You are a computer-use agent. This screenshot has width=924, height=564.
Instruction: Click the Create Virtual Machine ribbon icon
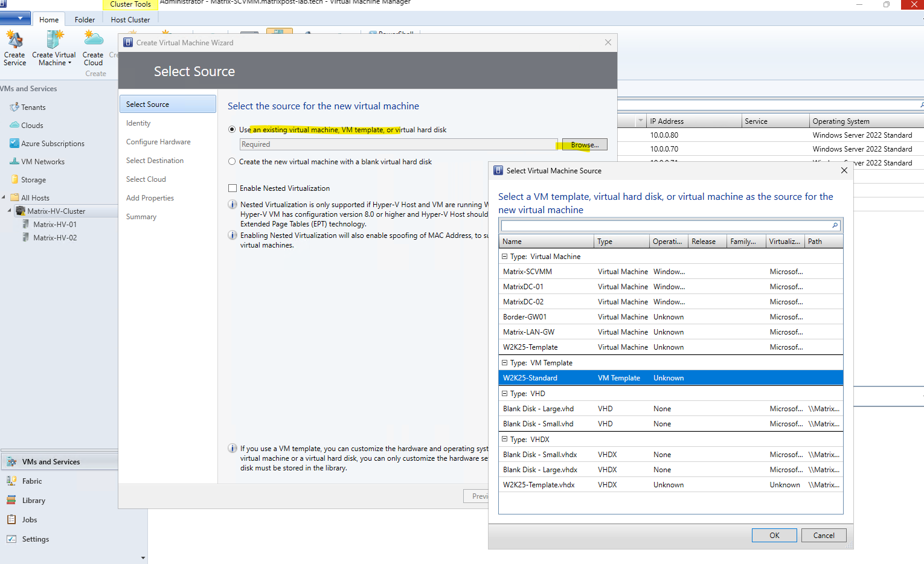[x=54, y=40]
